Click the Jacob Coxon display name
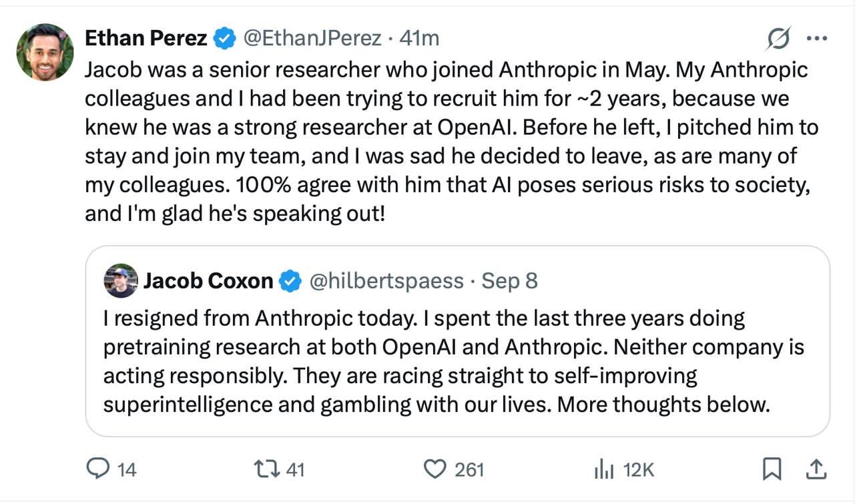The height and width of the screenshot is (504, 857). tap(208, 281)
